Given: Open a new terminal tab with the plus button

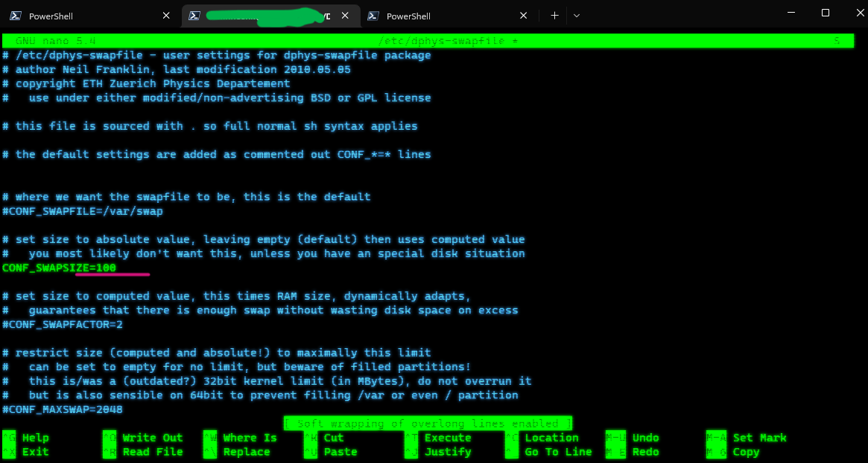Looking at the screenshot, I should click(554, 16).
